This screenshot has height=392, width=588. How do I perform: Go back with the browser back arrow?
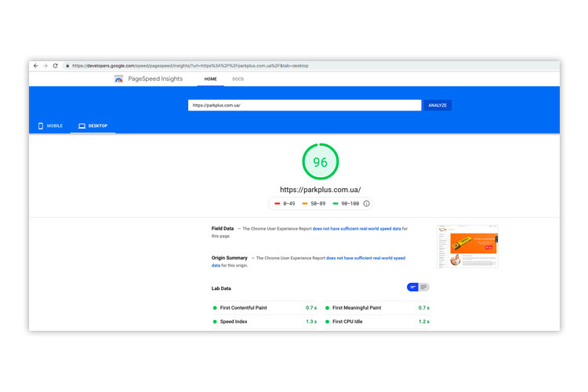[x=35, y=66]
